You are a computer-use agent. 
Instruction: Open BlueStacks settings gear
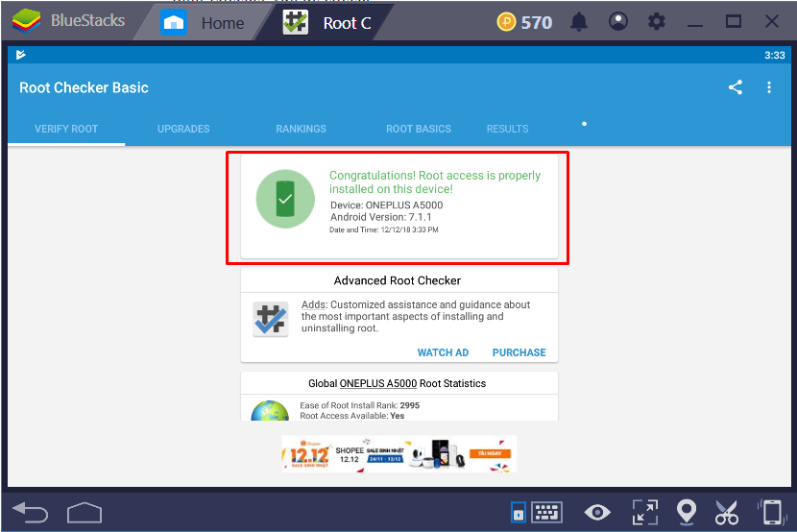(656, 22)
